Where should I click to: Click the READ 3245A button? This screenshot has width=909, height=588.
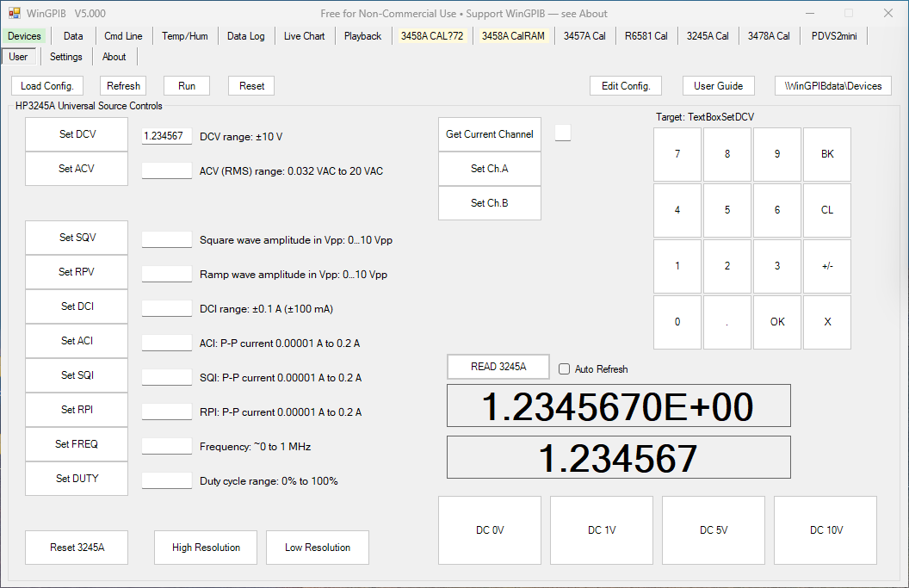click(x=498, y=367)
